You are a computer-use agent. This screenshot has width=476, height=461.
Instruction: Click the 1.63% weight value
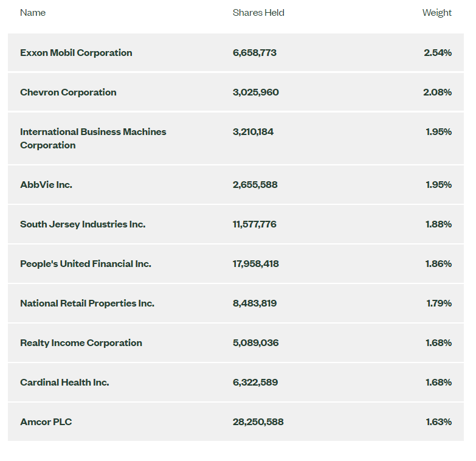point(439,422)
